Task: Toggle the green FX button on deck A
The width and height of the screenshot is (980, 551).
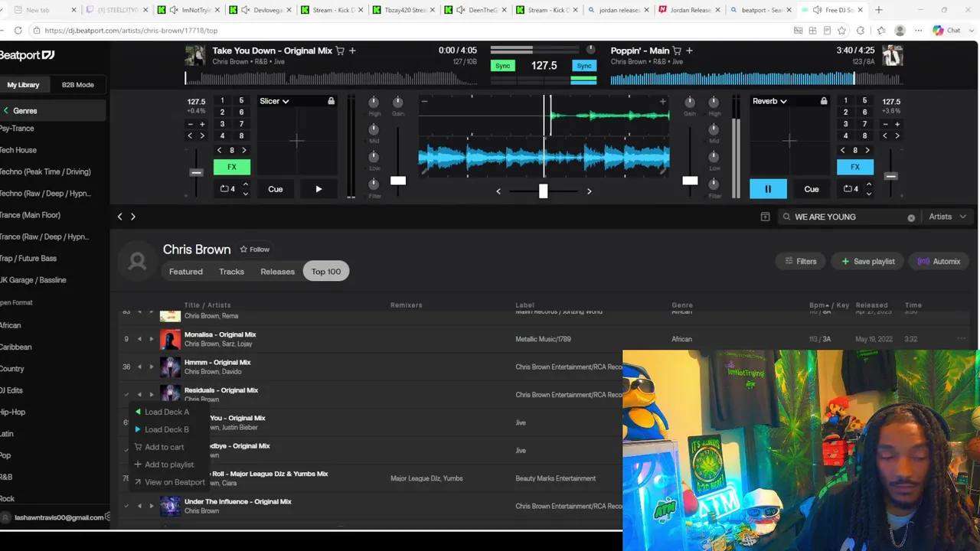Action: pos(231,167)
